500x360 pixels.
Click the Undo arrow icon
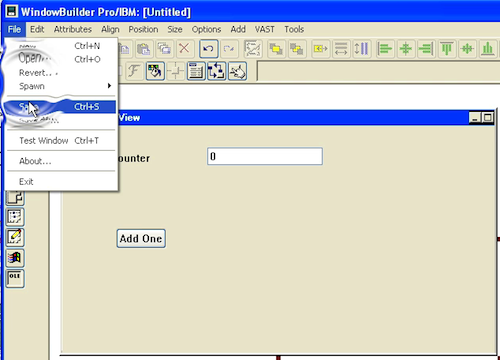pos(209,49)
